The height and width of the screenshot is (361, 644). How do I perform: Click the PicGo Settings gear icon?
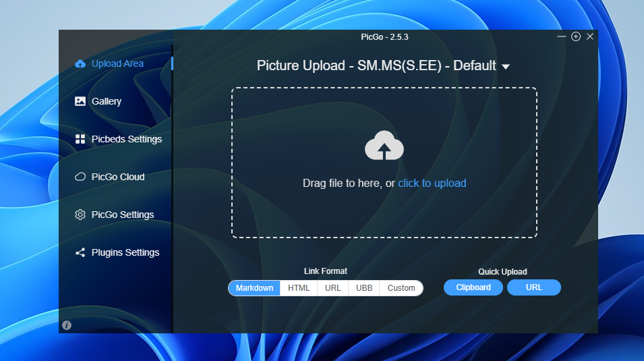(80, 215)
